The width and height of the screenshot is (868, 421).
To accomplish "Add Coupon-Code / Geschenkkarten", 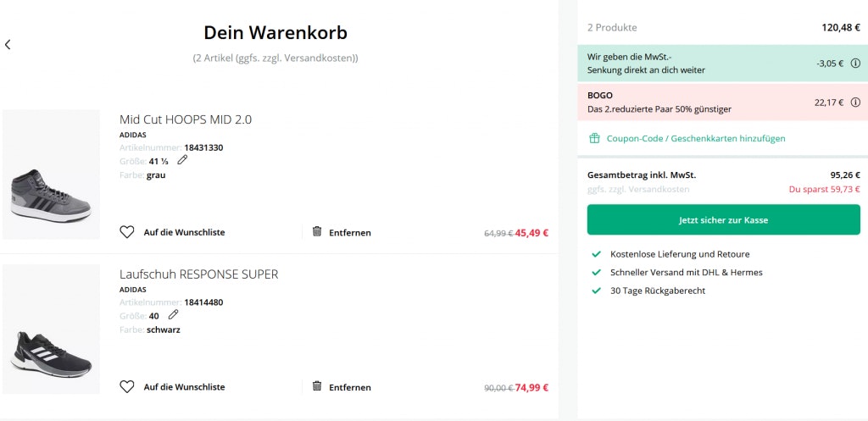I will pyautogui.click(x=695, y=138).
